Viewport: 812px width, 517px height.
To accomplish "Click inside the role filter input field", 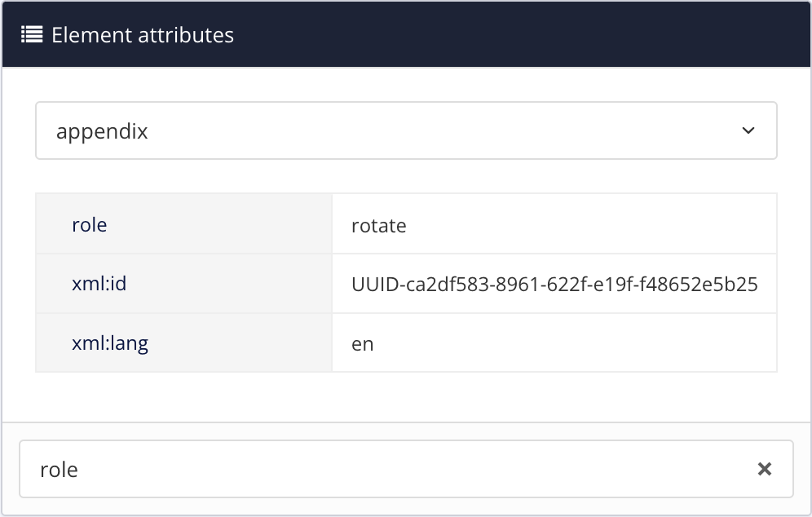I will click(326, 469).
